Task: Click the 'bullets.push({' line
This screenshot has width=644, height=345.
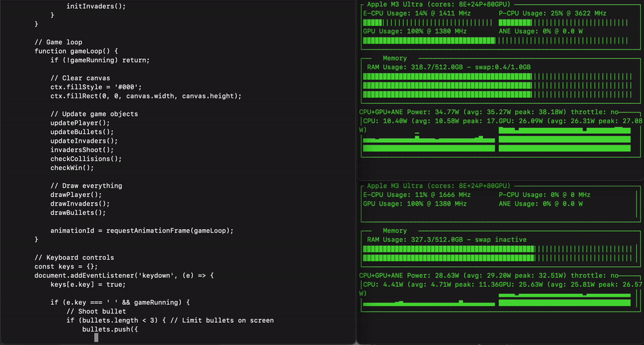Action: point(110,330)
